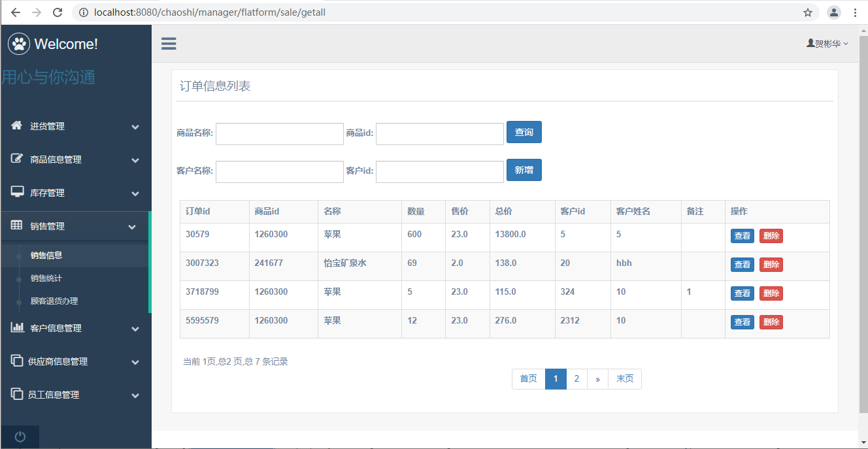Go to 末页 last page

click(625, 378)
